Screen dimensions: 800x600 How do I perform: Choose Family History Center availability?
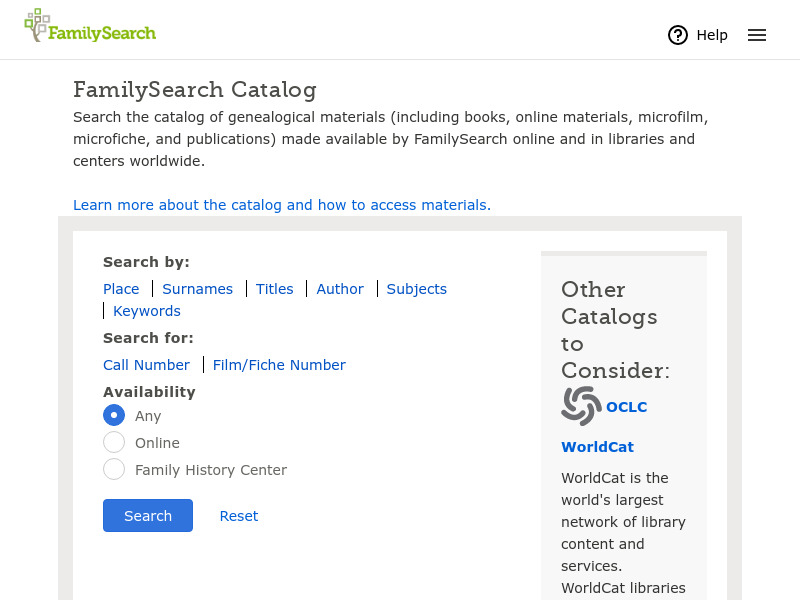pos(114,469)
